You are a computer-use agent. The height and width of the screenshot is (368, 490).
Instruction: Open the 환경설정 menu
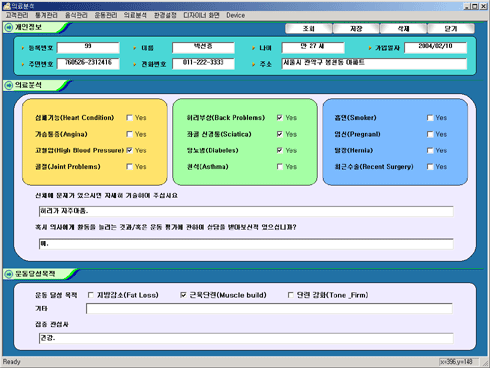coord(165,15)
